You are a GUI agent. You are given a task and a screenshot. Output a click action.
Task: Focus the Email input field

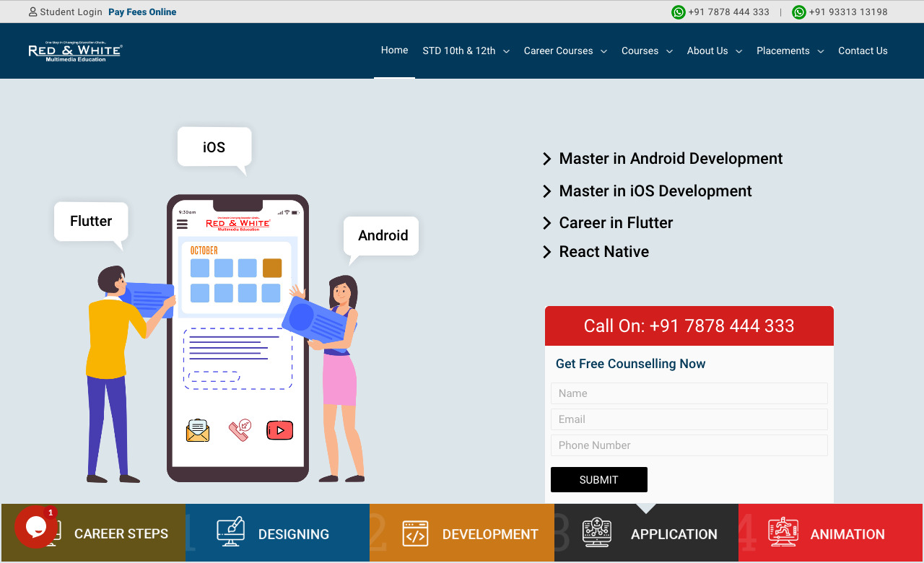pyautogui.click(x=689, y=419)
